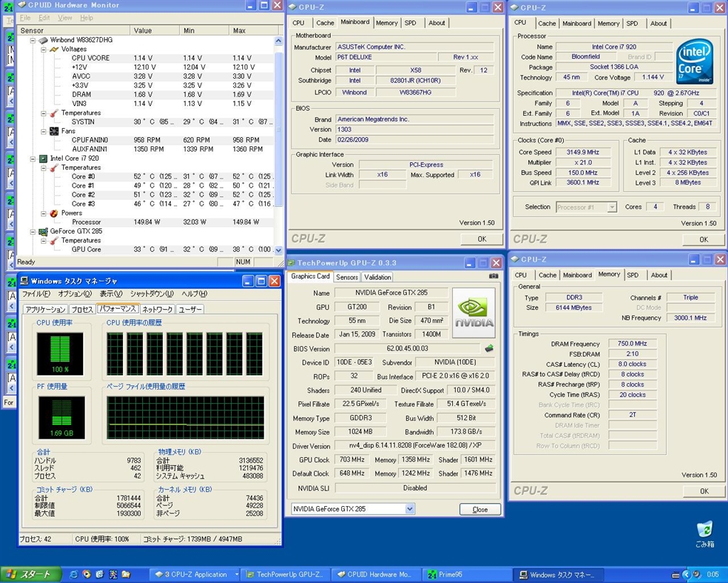Viewport: 728px width, 583px height.
Task: Click the Fans icon in the sensor tree
Action: tap(54, 132)
